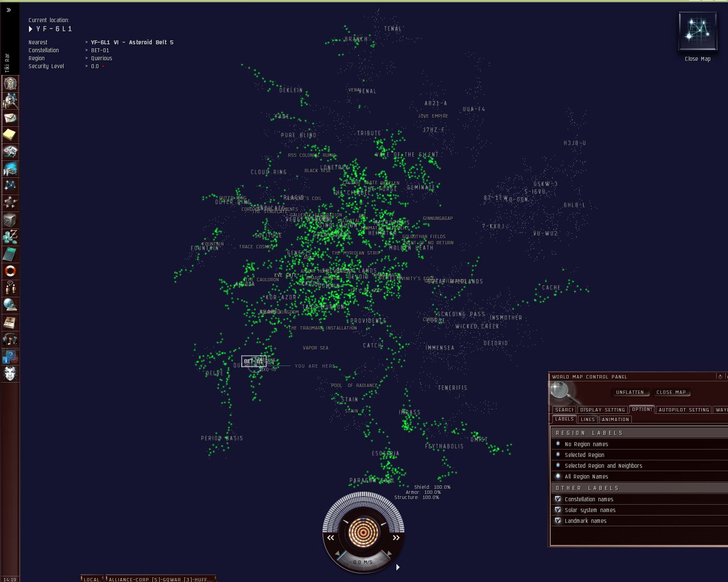The image size is (728, 582).
Task: Open the BET-D1 constellation link menu
Action: pos(100,50)
